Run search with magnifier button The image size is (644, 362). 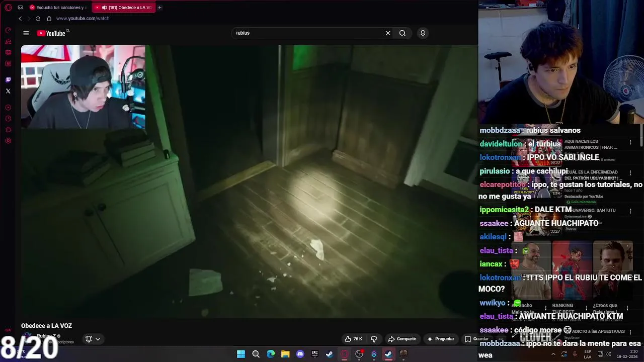pos(403,33)
